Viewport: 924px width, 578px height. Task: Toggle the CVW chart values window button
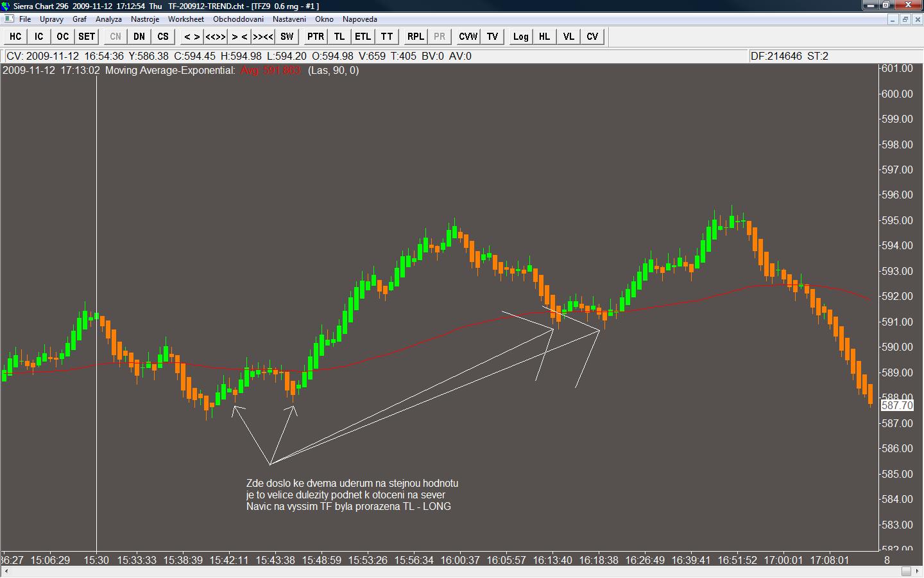point(468,37)
